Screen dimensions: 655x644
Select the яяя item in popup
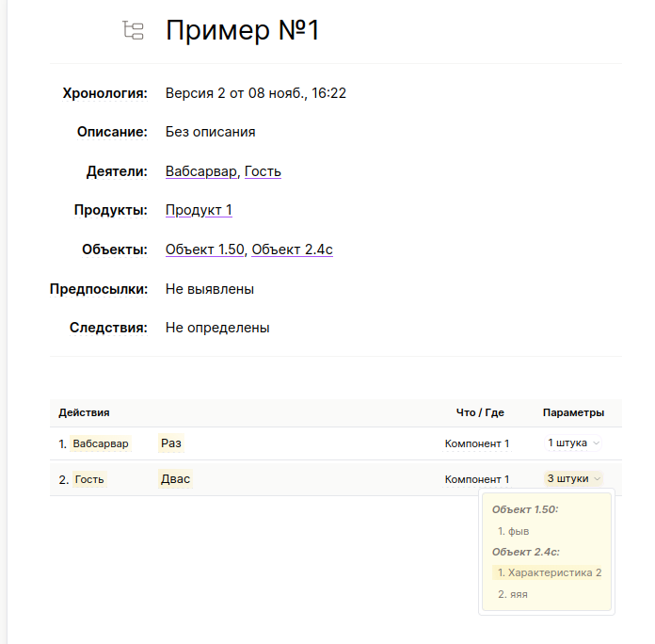pos(513,594)
